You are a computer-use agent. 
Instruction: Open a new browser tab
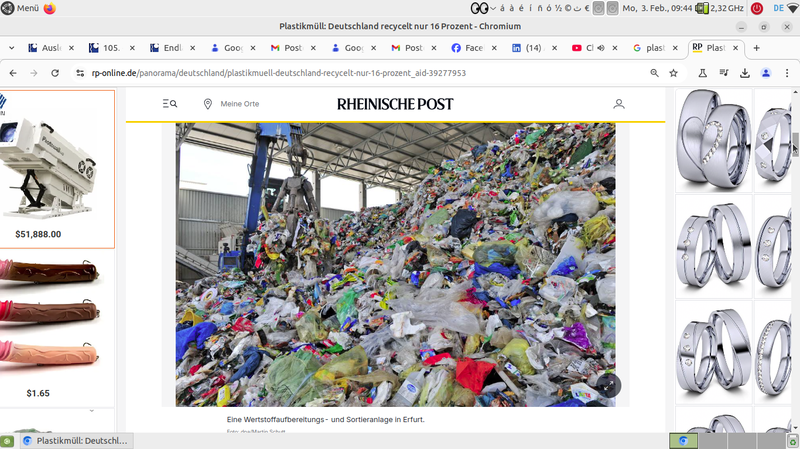coord(757,48)
